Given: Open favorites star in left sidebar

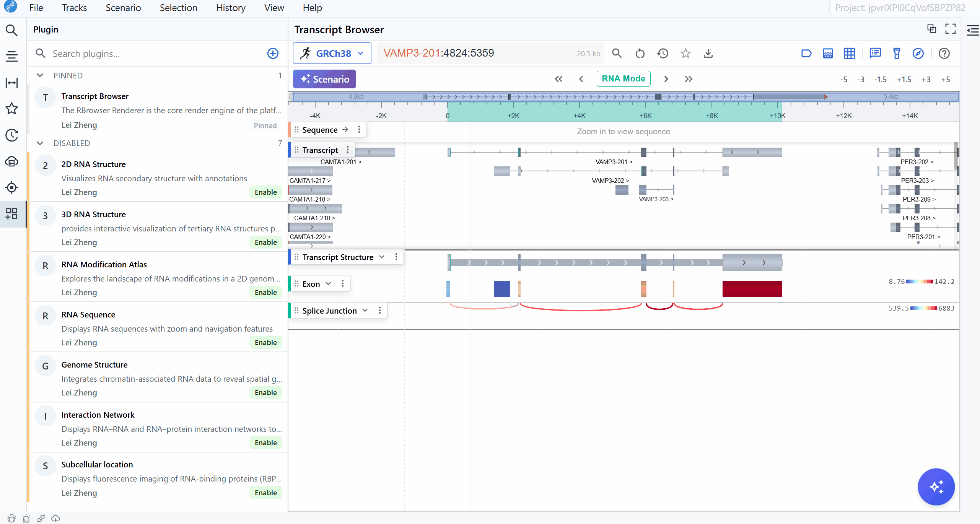Looking at the screenshot, I should (11, 109).
